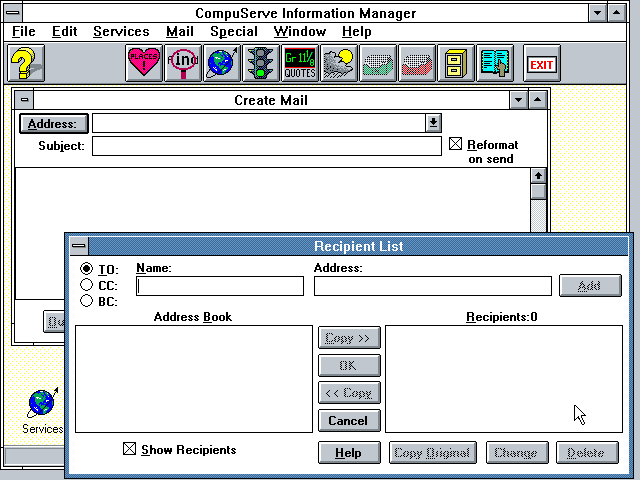The height and width of the screenshot is (480, 640).
Task: Open the globe Browse services toolbar icon
Action: (x=222, y=63)
